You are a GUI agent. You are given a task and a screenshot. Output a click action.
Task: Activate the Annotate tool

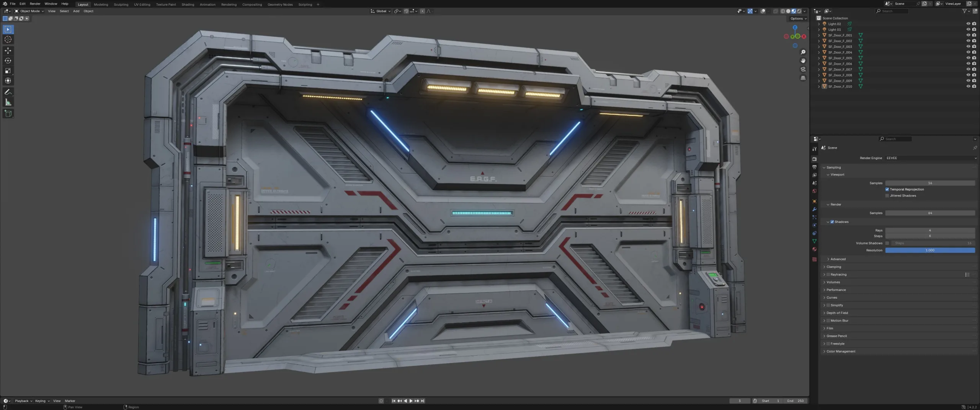pos(8,92)
